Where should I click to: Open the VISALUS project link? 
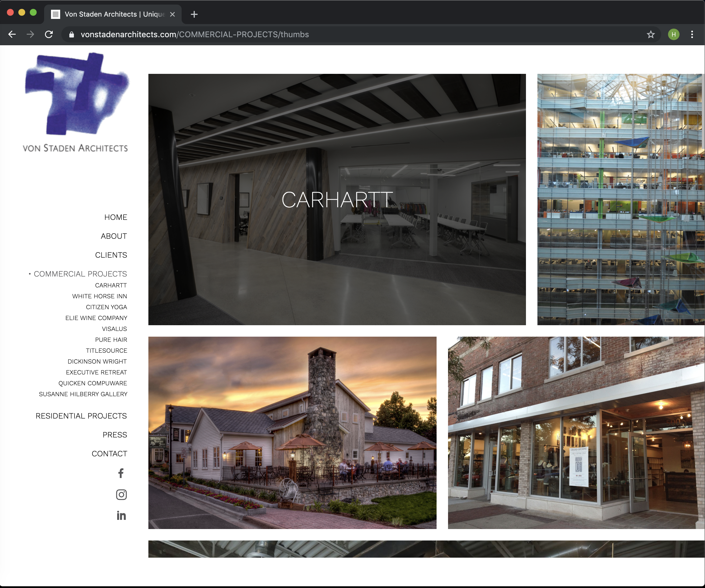[x=115, y=329]
